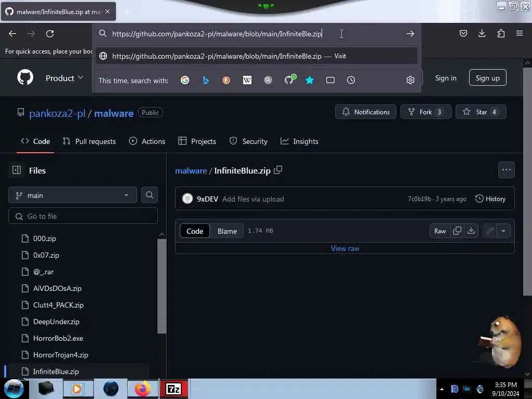Click the Notifications button
532x399 pixels.
pyautogui.click(x=366, y=112)
